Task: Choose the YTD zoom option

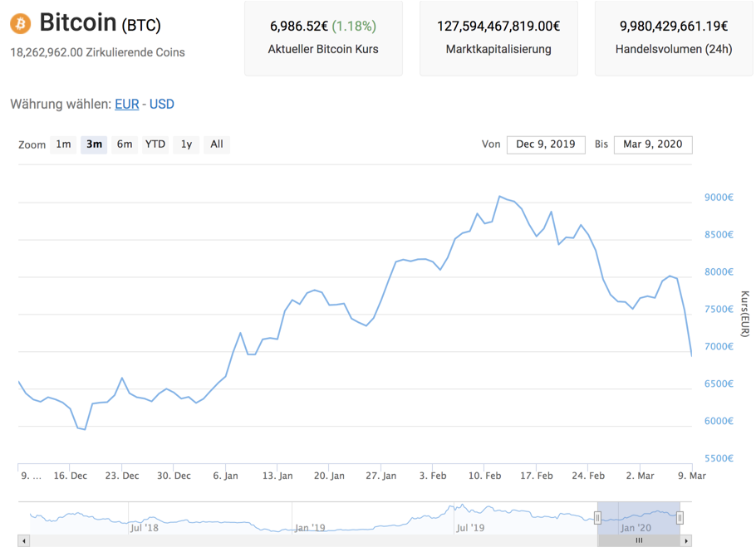Action: 155,144
